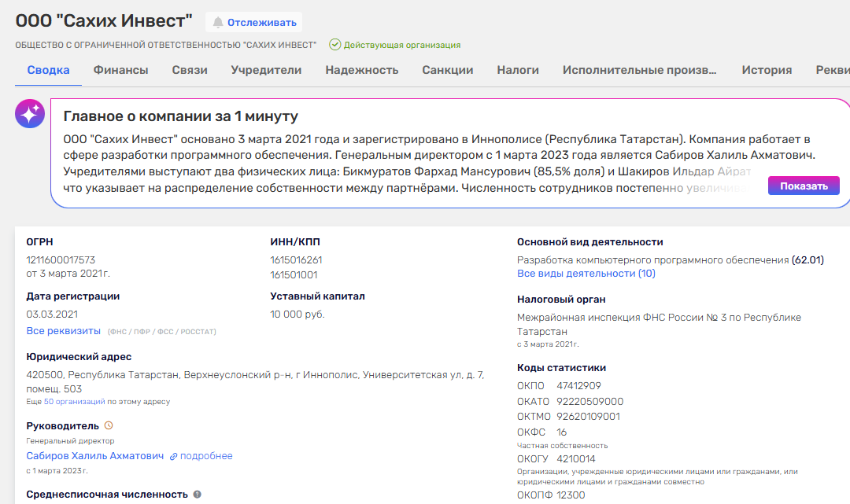Screen dimensions: 850x504
Task: Expand Все виды деятельности (10) link
Action: pos(586,274)
